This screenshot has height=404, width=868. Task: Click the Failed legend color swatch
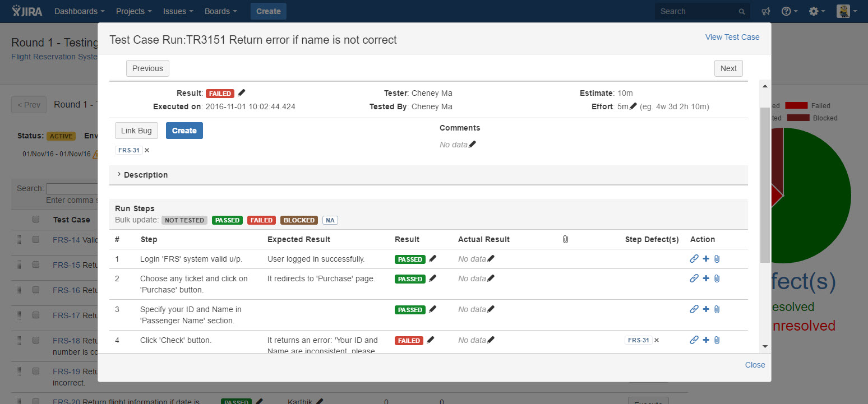coord(796,105)
